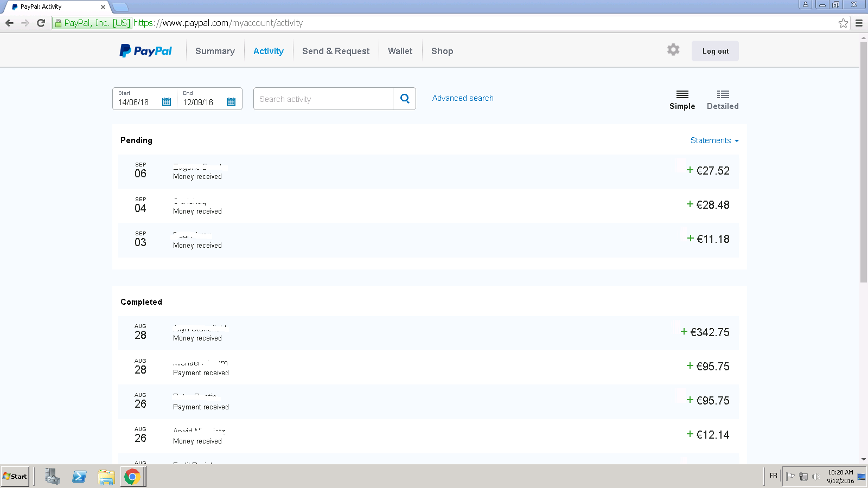Open the Aug 26 €12.14 transaction

428,435
